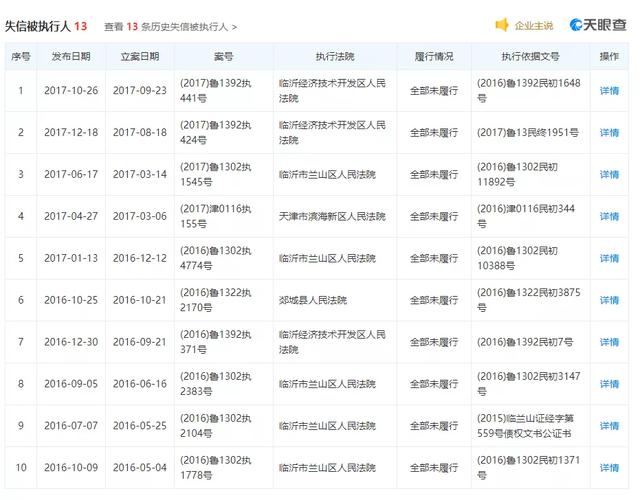Open 详情 for 天津市滨海新区人民法院 row
Image resolution: width=640 pixels, height=500 pixels.
[x=609, y=216]
